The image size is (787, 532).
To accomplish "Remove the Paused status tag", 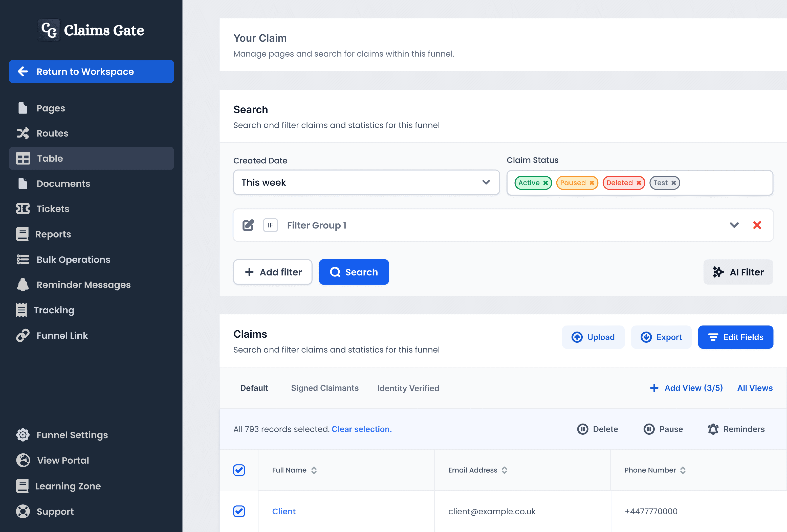I will pyautogui.click(x=592, y=183).
